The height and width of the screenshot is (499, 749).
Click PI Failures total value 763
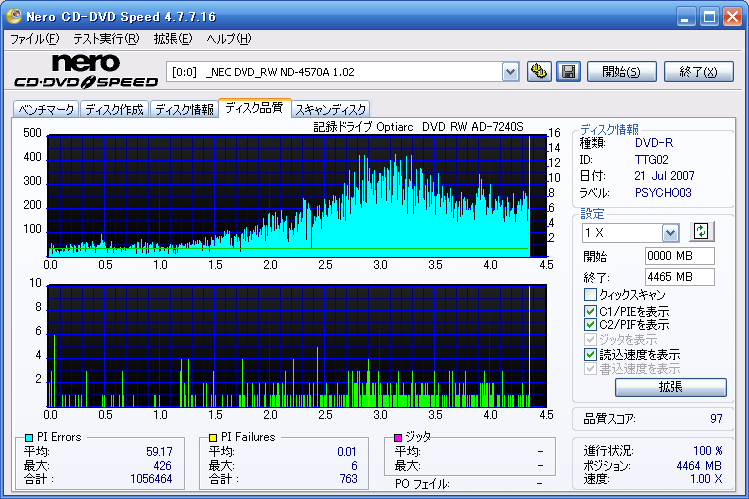pyautogui.click(x=349, y=479)
